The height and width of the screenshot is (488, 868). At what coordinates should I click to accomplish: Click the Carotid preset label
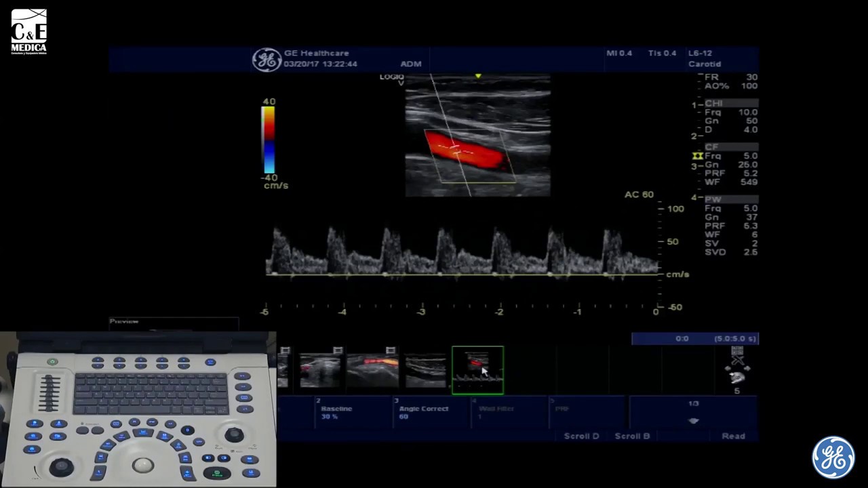click(705, 64)
